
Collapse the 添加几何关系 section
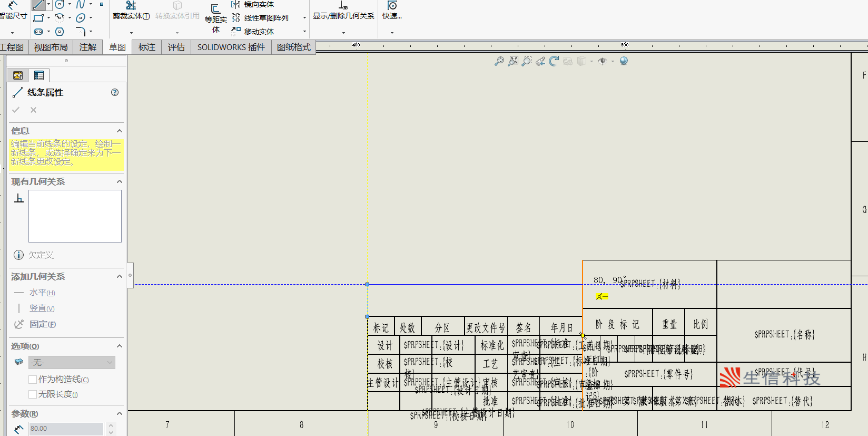[119, 276]
